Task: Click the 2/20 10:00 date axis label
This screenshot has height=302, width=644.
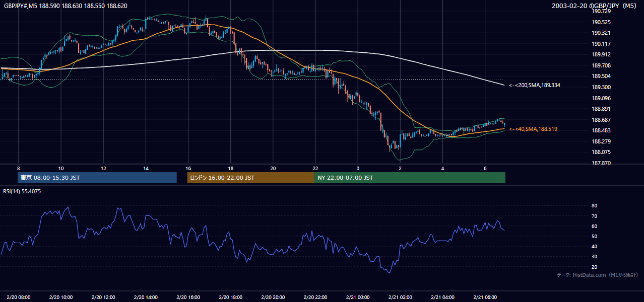Action: (x=61, y=297)
